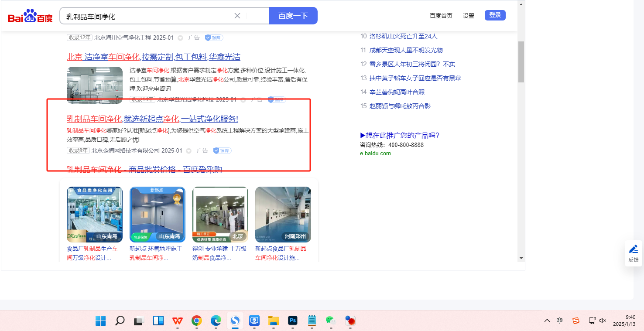Toggle the muted volume speaker icon
The image size is (644, 331).
pos(603,321)
